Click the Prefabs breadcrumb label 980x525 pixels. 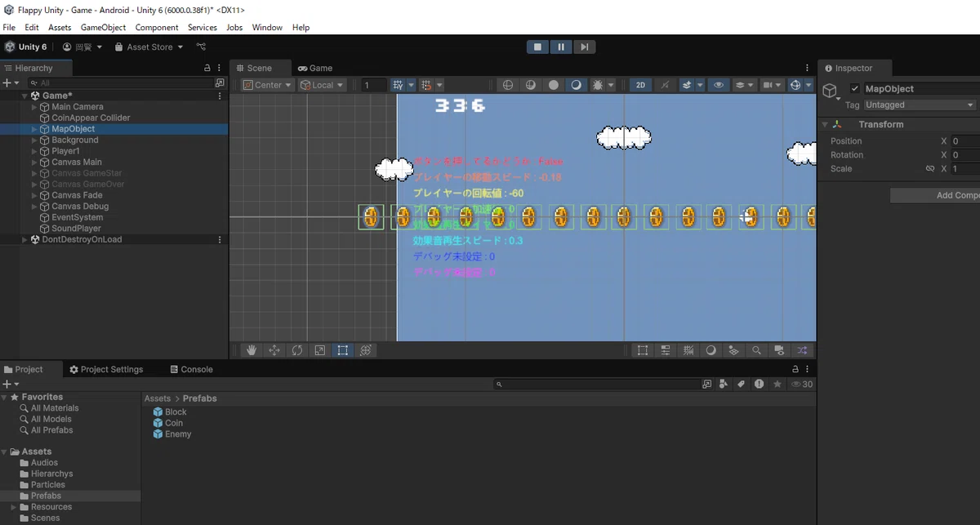(x=200, y=399)
